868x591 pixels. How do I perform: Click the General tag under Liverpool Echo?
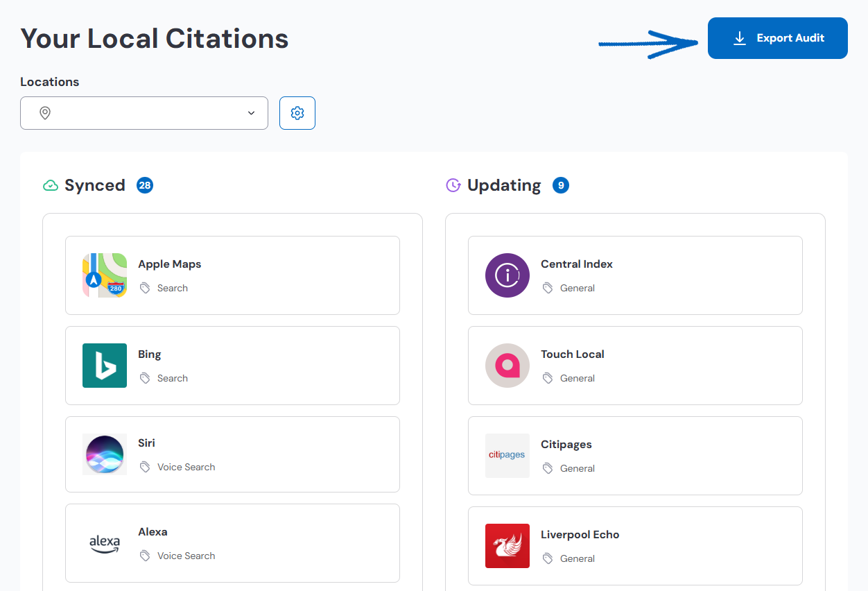point(578,558)
